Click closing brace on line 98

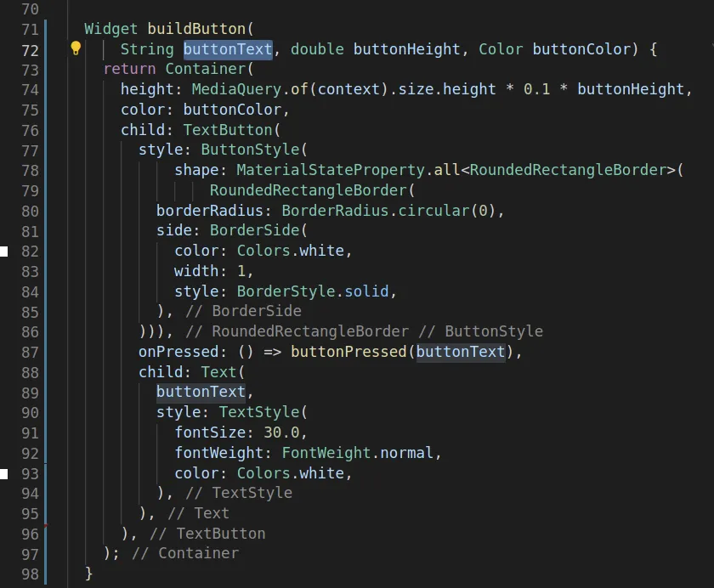88,574
